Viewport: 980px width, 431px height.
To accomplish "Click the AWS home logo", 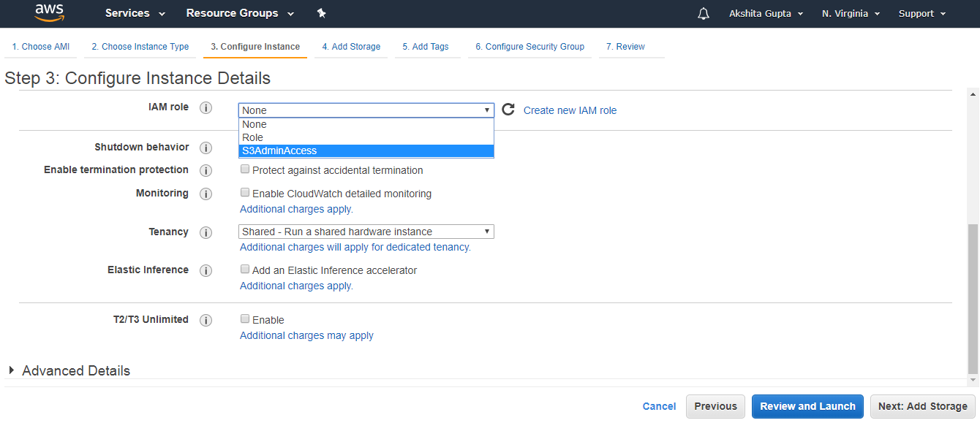I will [x=49, y=12].
